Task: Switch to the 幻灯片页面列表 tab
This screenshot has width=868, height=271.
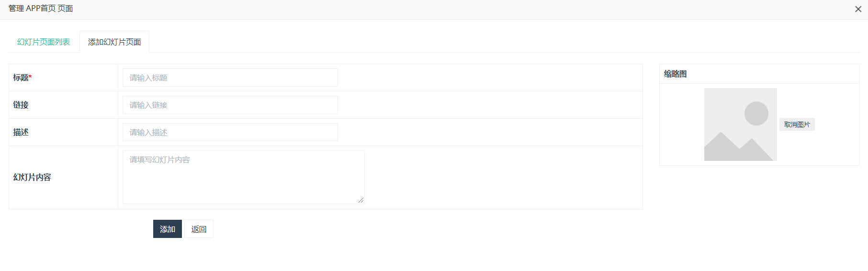Action: 44,42
